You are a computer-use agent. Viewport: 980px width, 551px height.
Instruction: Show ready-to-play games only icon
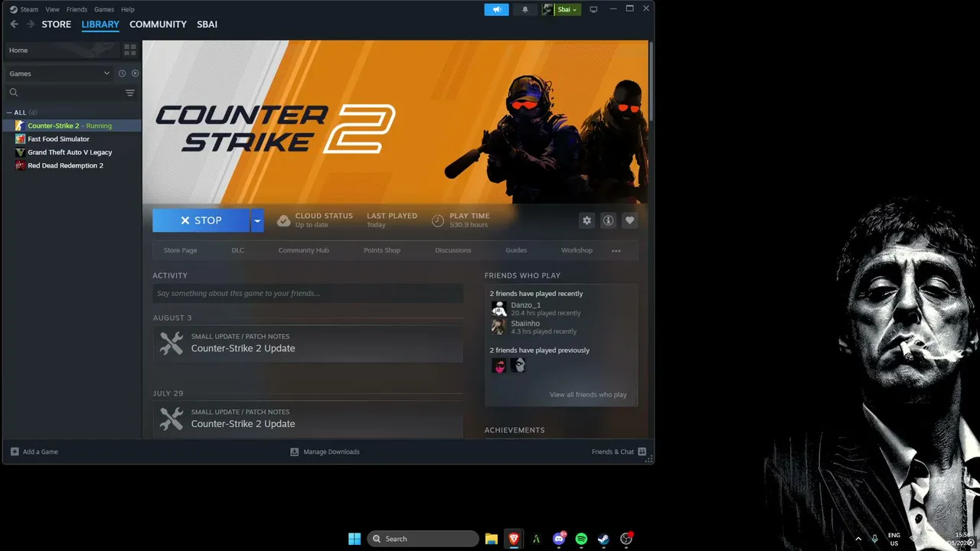(x=135, y=73)
